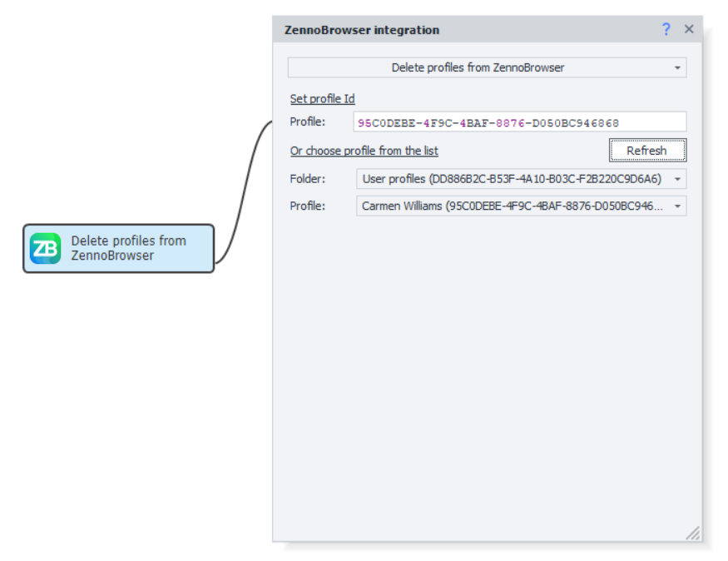Image resolution: width=728 pixels, height=561 pixels.
Task: Click the ZennoBrowser integration title bar
Action: [458, 29]
